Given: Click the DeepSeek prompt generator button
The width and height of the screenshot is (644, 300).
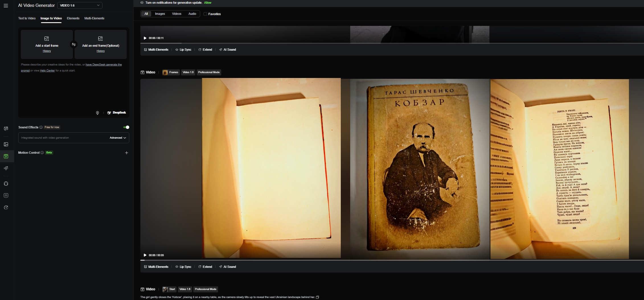Looking at the screenshot, I should [116, 113].
